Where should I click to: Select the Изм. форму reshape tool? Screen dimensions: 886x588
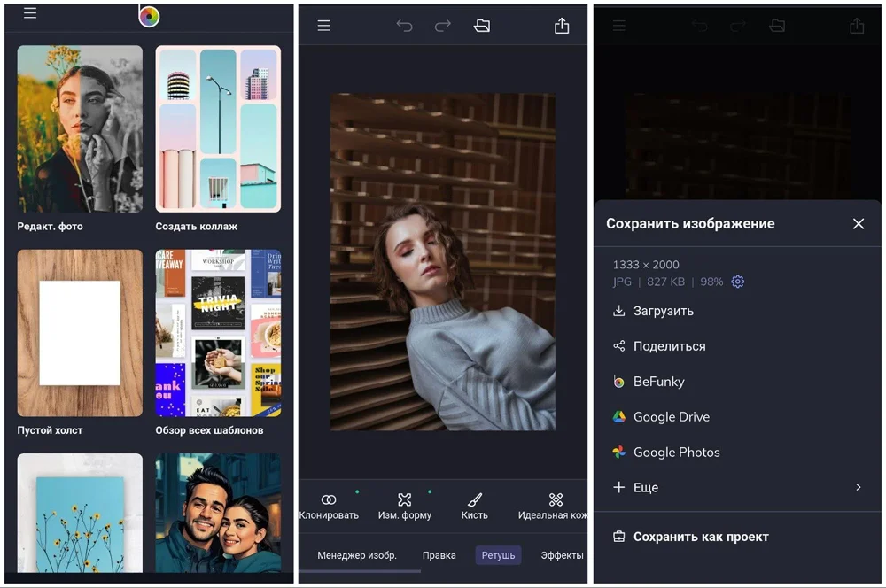405,506
